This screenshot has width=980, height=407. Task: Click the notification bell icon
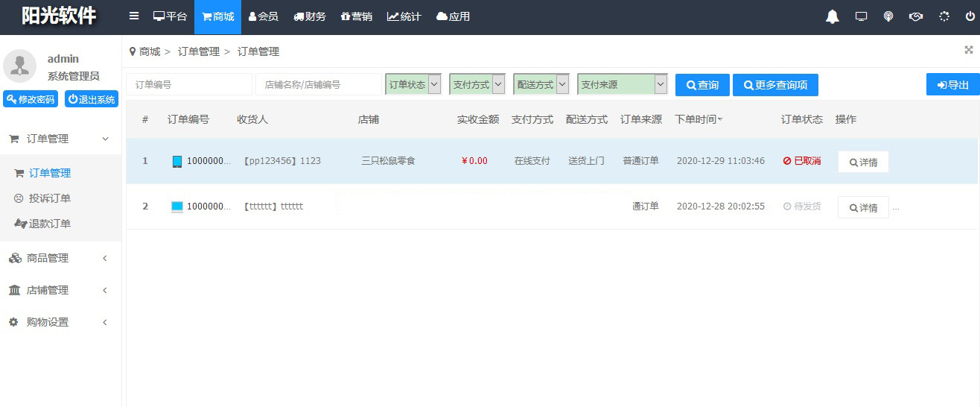click(x=833, y=16)
